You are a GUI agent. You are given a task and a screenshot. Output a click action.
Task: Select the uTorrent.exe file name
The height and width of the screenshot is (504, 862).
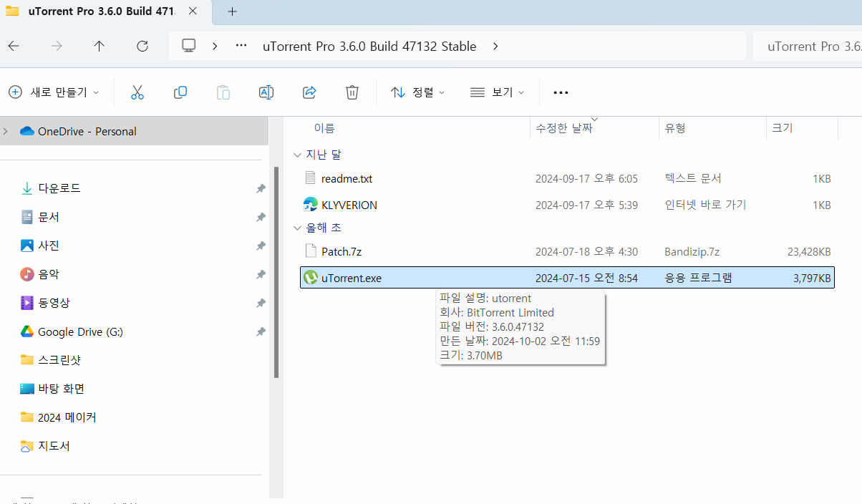tap(352, 278)
